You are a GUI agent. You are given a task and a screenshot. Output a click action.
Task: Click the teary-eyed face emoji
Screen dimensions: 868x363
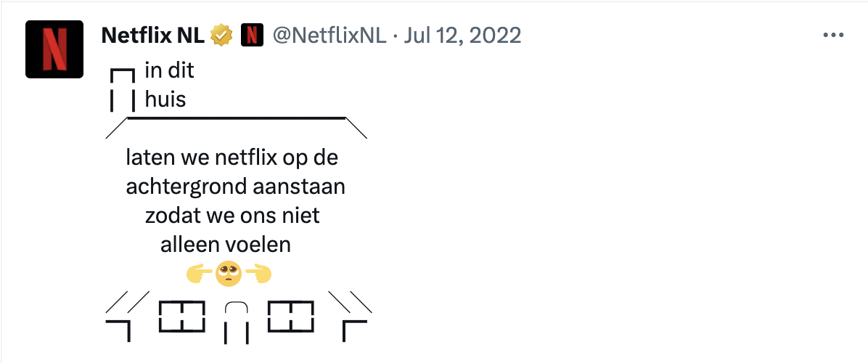229,275
